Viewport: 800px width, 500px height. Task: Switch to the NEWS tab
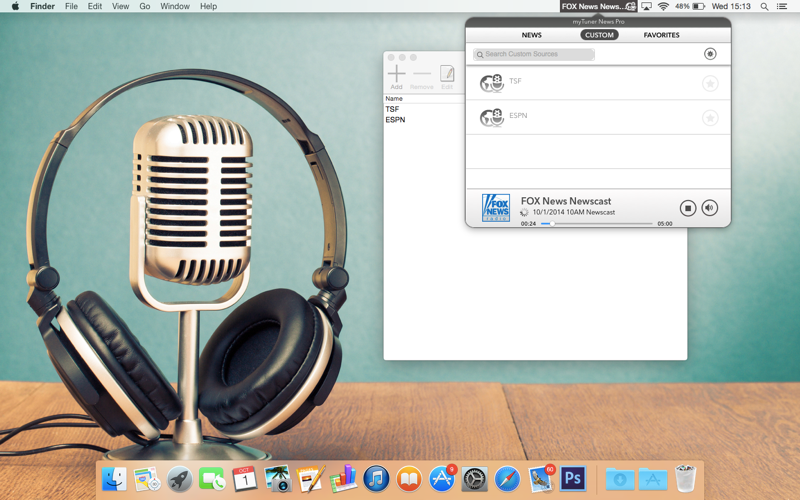(532, 35)
